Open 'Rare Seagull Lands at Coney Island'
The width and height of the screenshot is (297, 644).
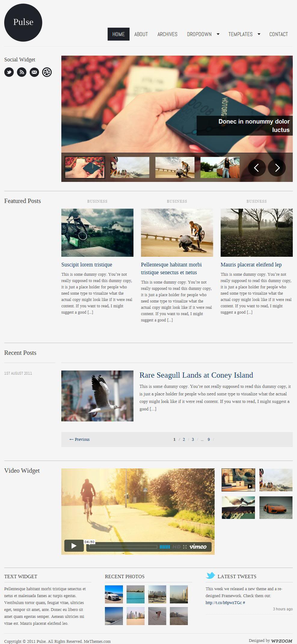[x=196, y=375]
